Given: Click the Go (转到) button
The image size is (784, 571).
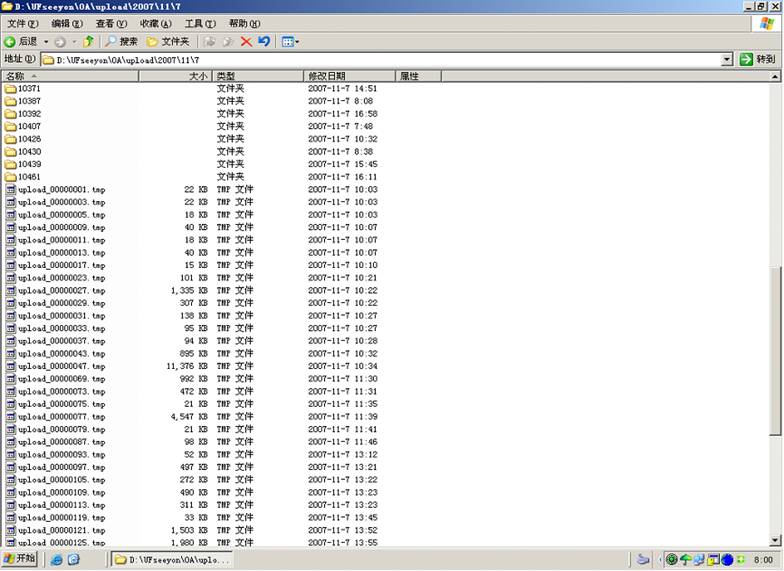Looking at the screenshot, I should pyautogui.click(x=758, y=60).
